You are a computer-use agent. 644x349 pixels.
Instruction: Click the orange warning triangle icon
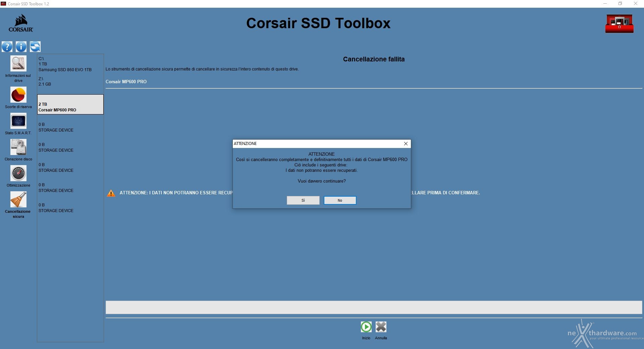(111, 193)
